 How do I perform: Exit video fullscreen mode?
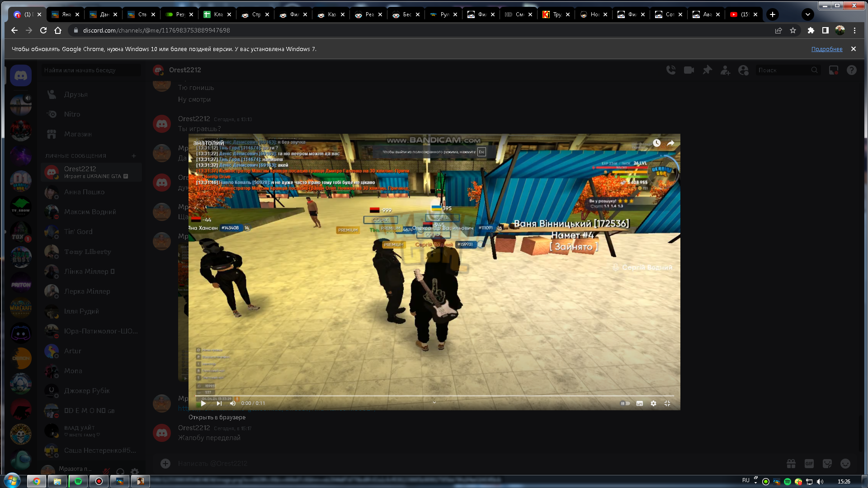pos(667,403)
